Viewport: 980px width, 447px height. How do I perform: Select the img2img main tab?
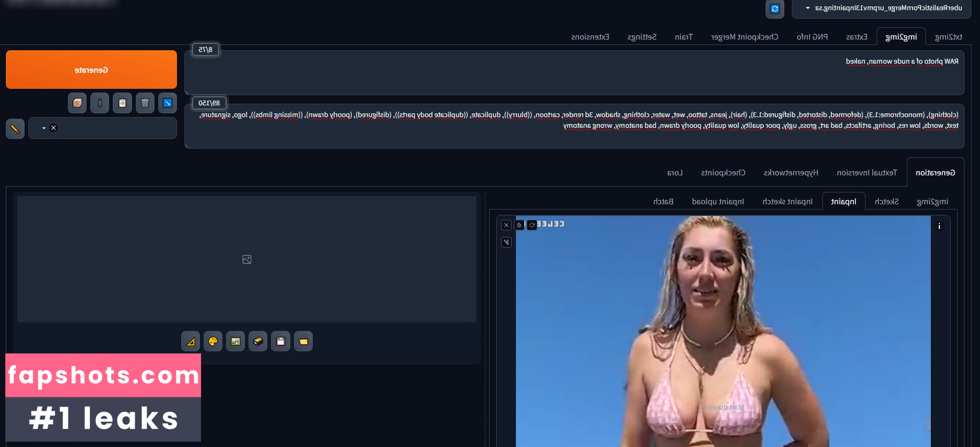[901, 37]
